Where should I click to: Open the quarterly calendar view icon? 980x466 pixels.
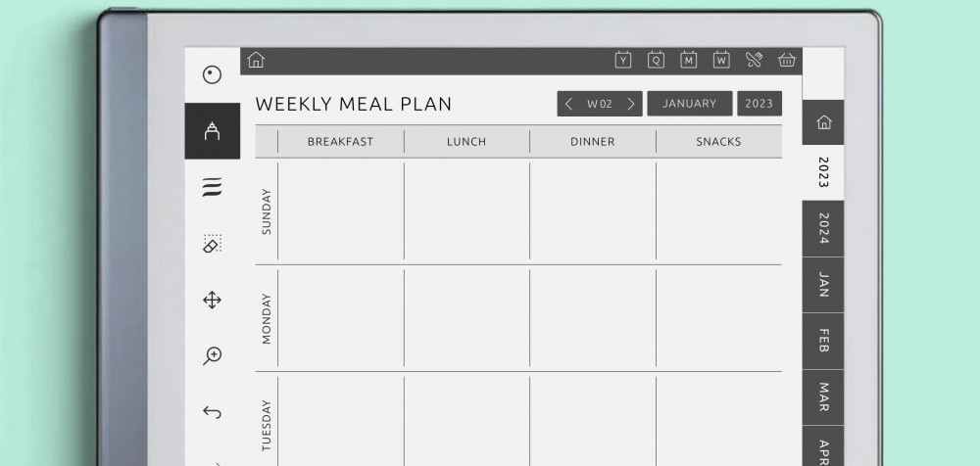(x=656, y=60)
